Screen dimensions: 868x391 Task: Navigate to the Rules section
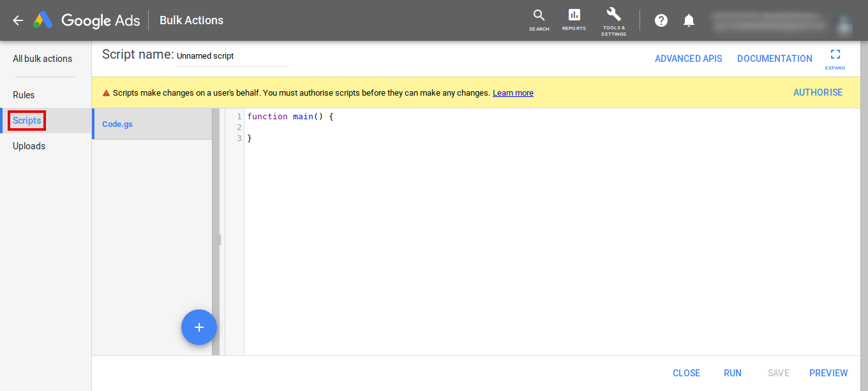24,94
